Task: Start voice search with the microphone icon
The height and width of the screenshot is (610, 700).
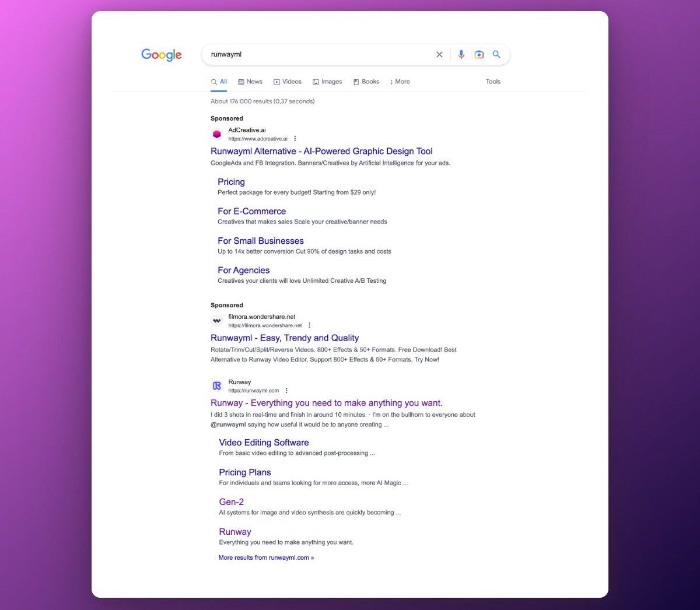Action: tap(461, 54)
